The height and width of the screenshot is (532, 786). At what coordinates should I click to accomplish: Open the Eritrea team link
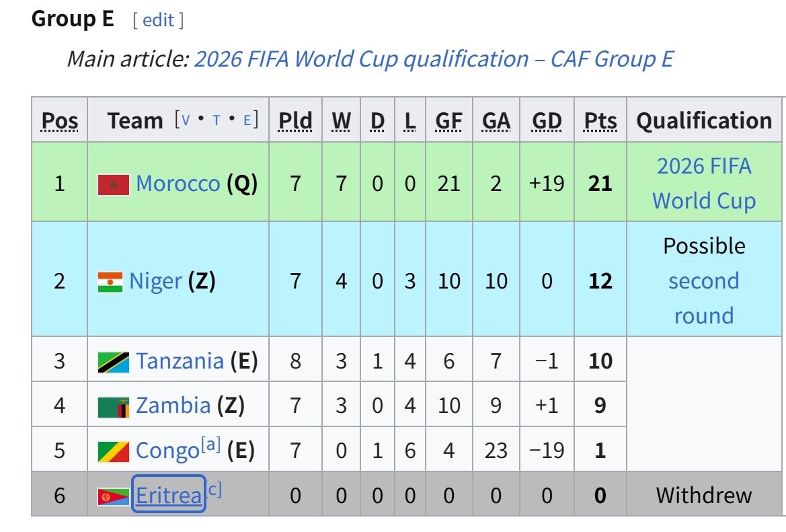click(168, 496)
